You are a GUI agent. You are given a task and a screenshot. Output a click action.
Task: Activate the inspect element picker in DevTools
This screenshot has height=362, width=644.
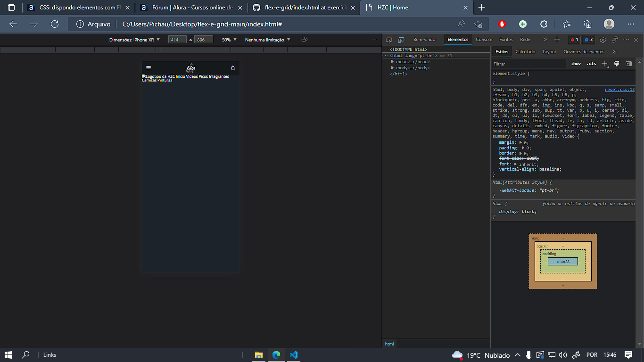pyautogui.click(x=389, y=40)
